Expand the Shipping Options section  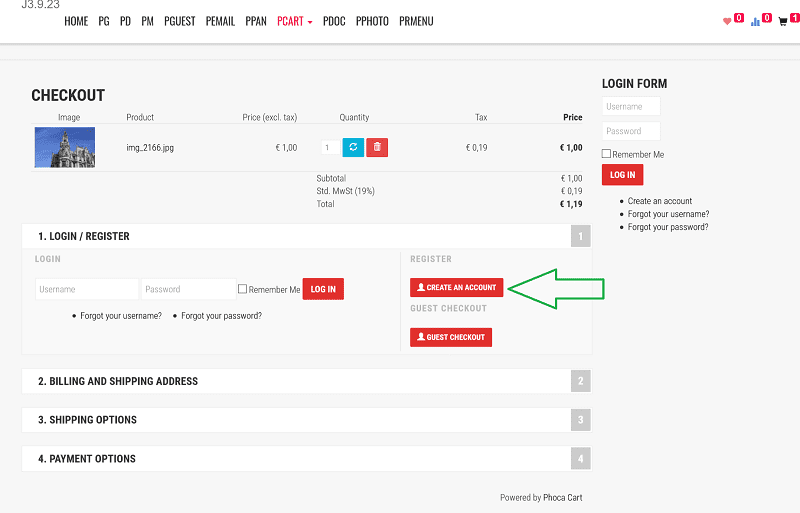tap(87, 420)
